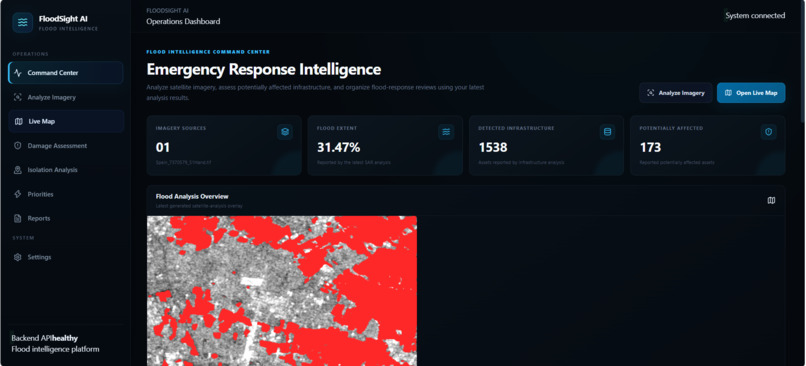Click the 31.47% flood extent value
This screenshot has height=366, width=806.
pyautogui.click(x=339, y=148)
